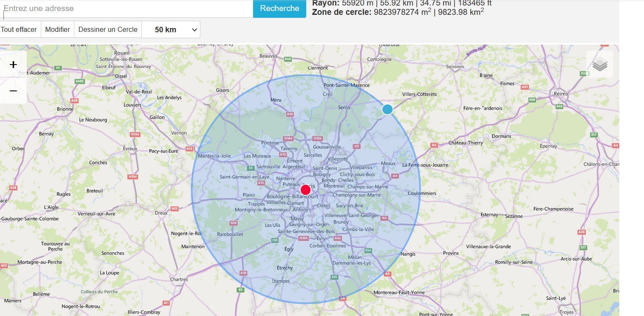Click the Évreux map label
This screenshot has height=316, width=644.
(129, 149)
